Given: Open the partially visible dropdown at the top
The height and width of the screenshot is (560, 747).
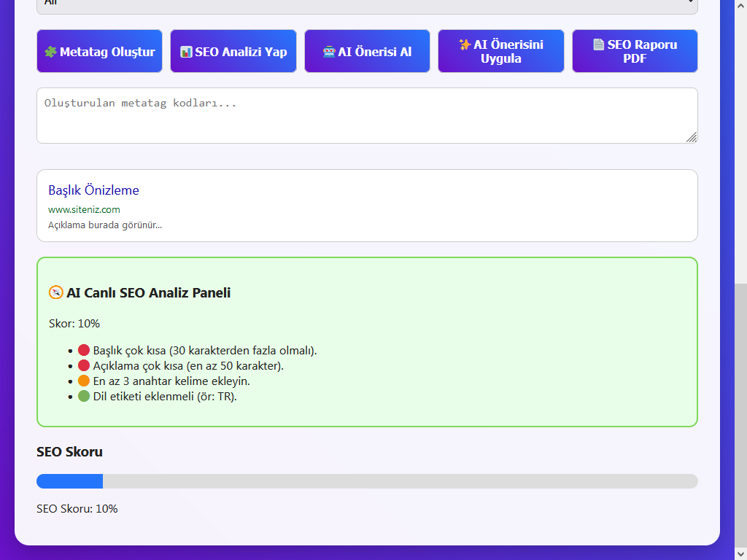Looking at the screenshot, I should click(x=367, y=4).
